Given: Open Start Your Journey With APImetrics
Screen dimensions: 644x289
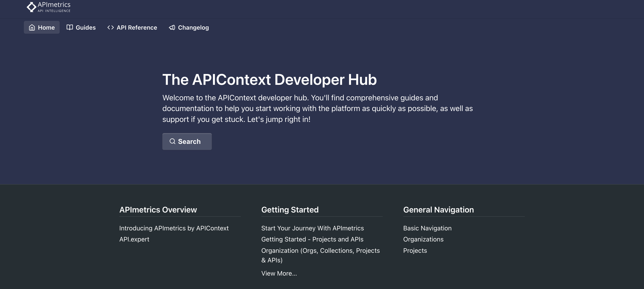Looking at the screenshot, I should click(312, 228).
